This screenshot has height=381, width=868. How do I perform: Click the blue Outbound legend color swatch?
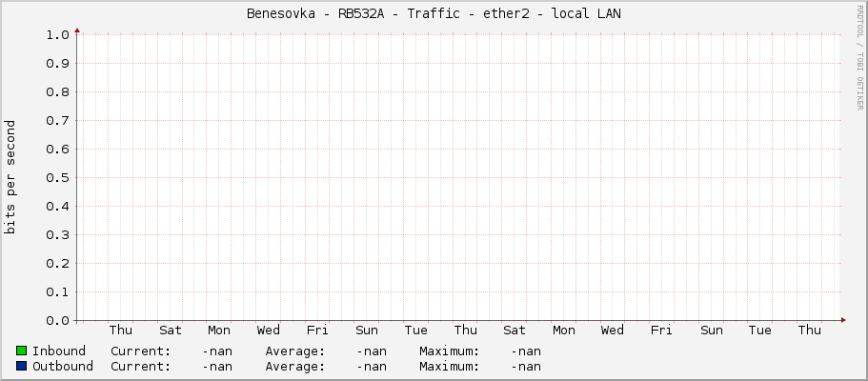(22, 367)
